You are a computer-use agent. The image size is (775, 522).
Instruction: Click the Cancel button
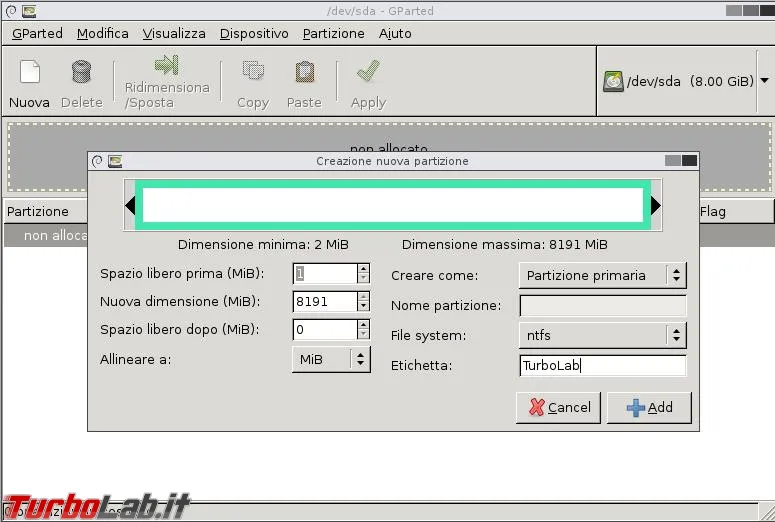[559, 407]
